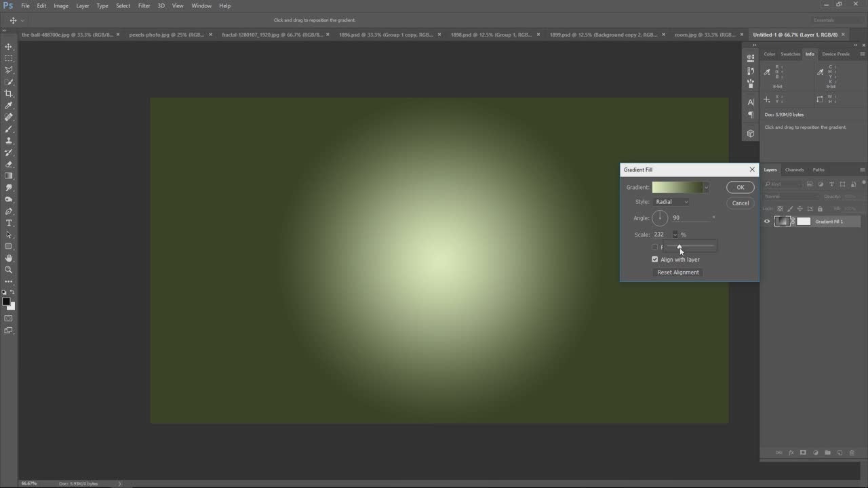Select the Hand tool
Image resolution: width=868 pixels, height=488 pixels.
point(9,258)
